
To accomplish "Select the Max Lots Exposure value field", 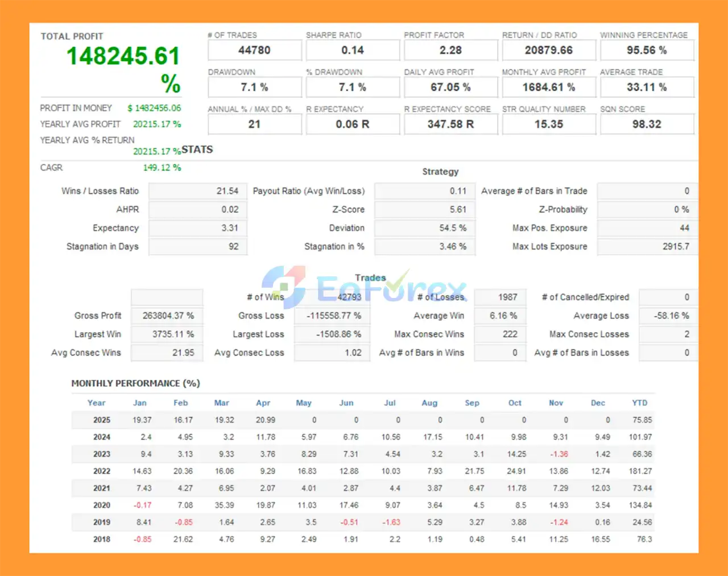I will (x=646, y=247).
